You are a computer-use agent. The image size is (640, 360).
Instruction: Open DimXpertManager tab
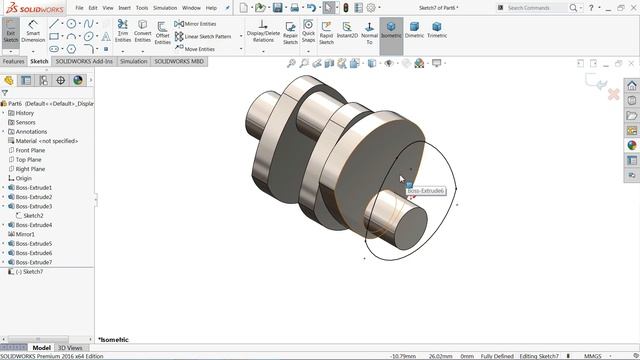60,80
